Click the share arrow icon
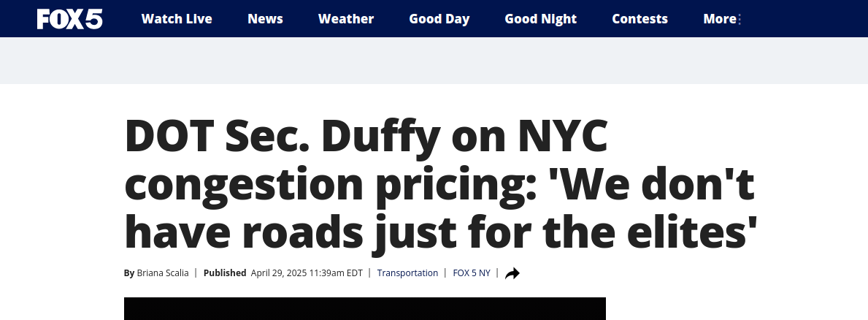868x320 pixels. (512, 273)
